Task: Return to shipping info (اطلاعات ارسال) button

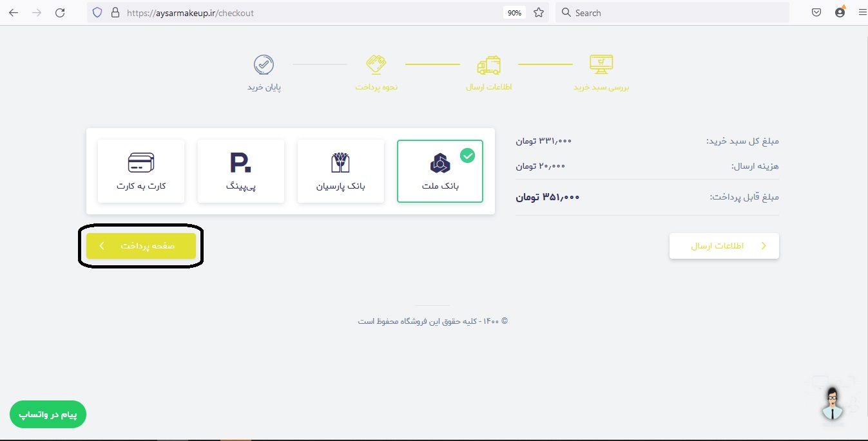Action: [724, 246]
